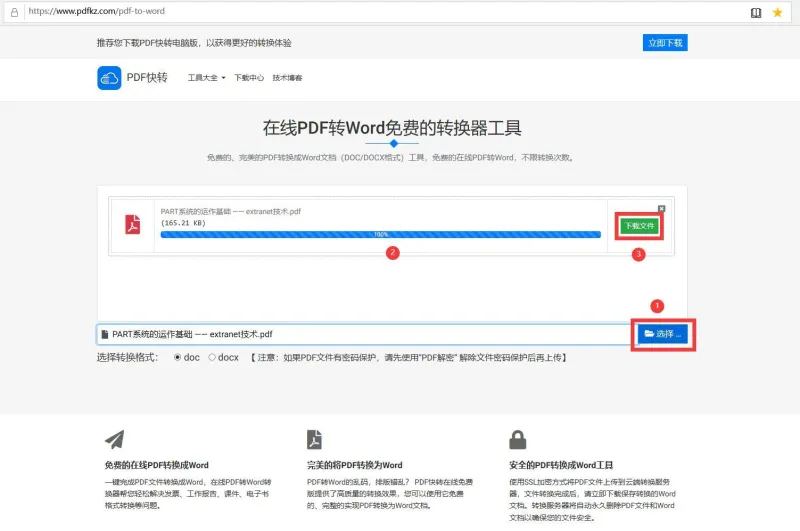Screen dimensions: 800x531
Task: Click the PDF快转 brand name link
Action: click(147, 78)
